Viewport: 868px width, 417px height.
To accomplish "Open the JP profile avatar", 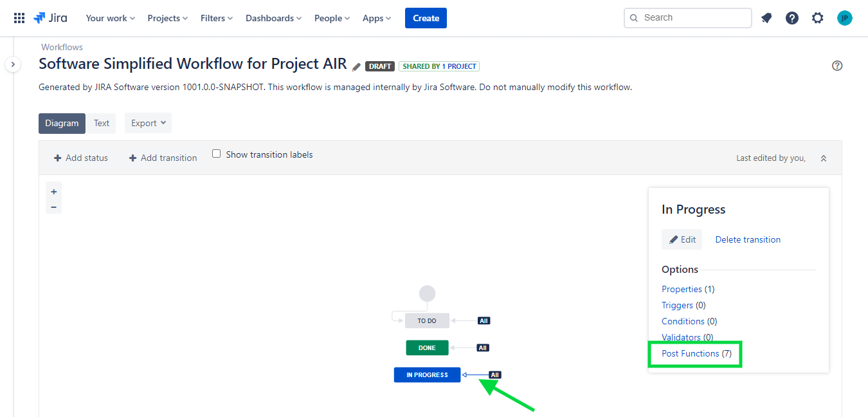I will [x=844, y=17].
